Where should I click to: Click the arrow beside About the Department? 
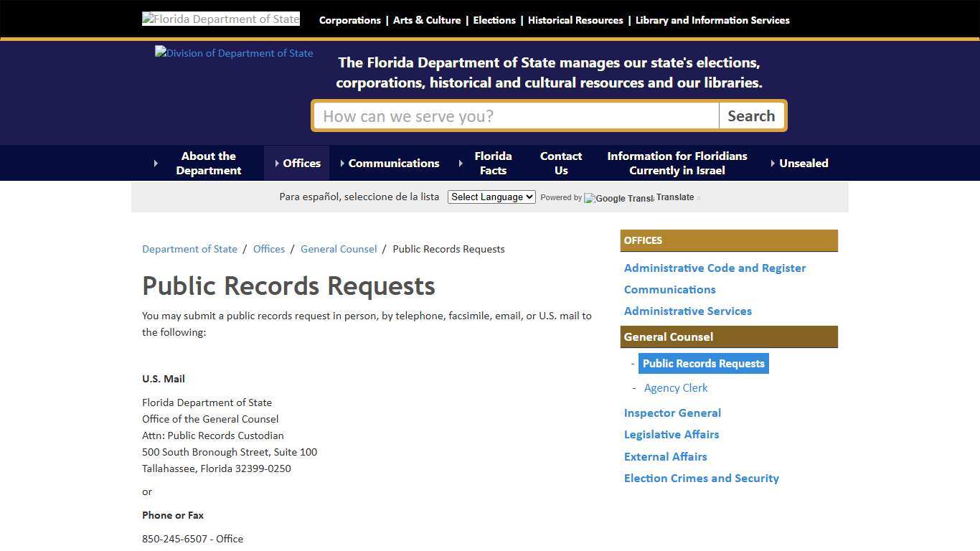[156, 163]
